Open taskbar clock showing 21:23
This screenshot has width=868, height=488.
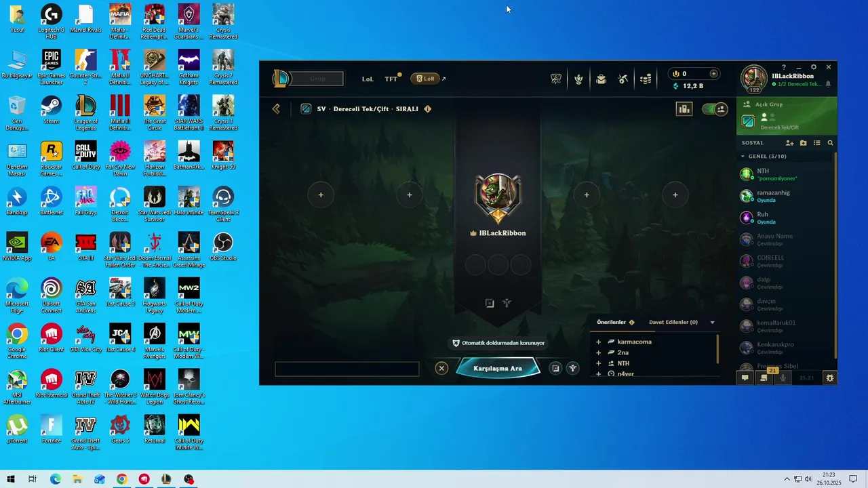pos(829,479)
